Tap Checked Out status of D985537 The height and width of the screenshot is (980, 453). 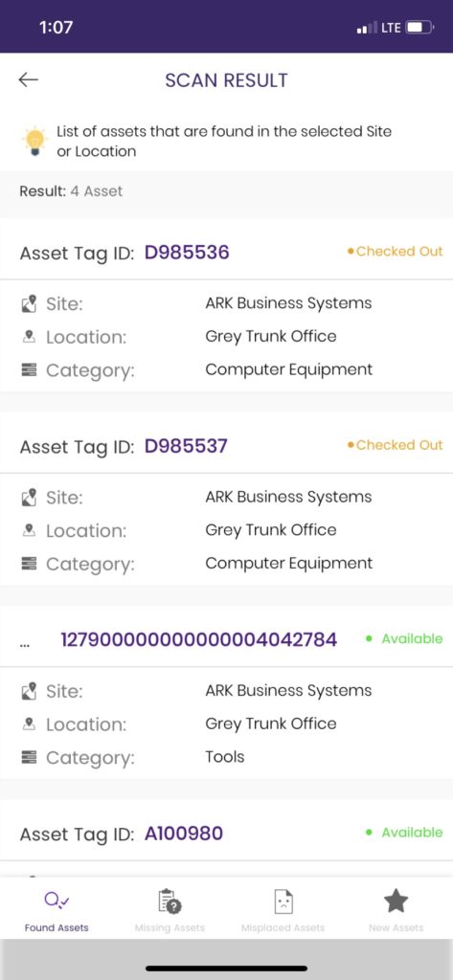pyautogui.click(x=396, y=445)
